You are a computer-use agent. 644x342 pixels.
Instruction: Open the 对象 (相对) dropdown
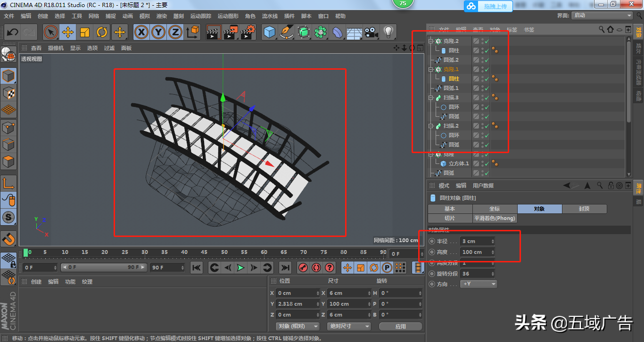[297, 326]
